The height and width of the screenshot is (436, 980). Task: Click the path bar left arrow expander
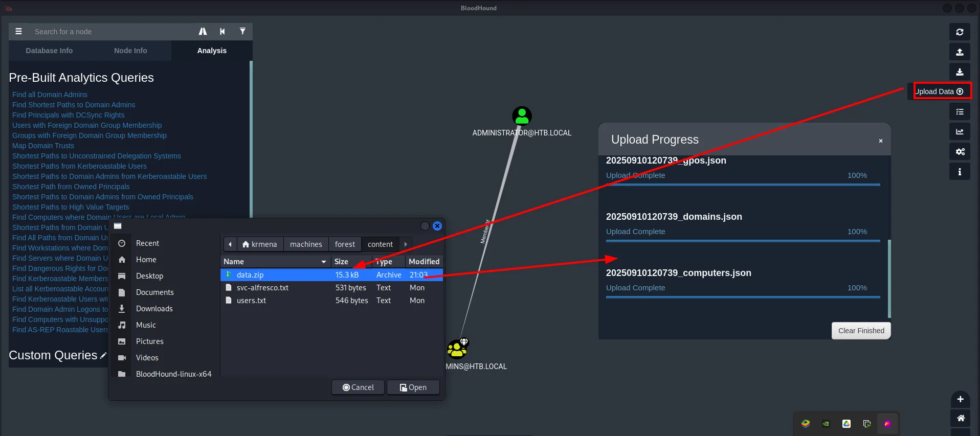pos(230,244)
